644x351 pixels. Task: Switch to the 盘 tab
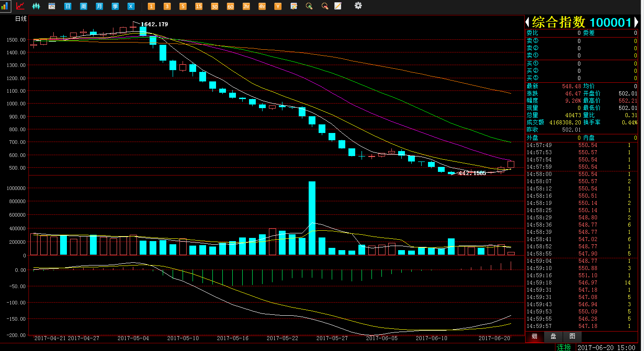pyautogui.click(x=553, y=337)
